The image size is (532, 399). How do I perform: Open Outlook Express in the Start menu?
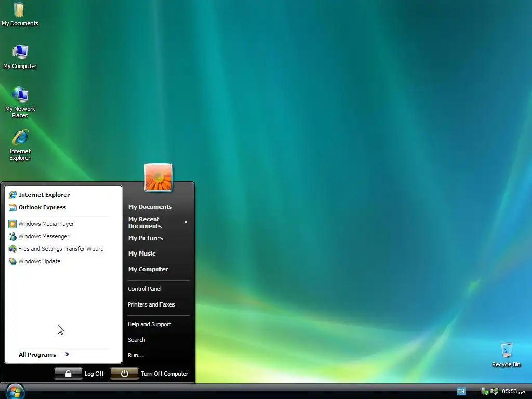(x=37, y=207)
